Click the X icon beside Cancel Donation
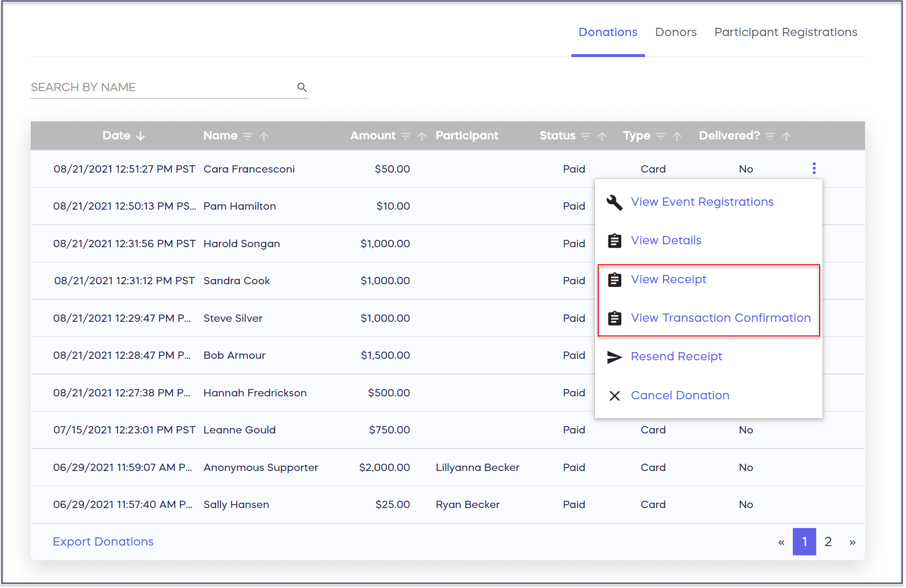The height and width of the screenshot is (588, 906). [x=614, y=396]
